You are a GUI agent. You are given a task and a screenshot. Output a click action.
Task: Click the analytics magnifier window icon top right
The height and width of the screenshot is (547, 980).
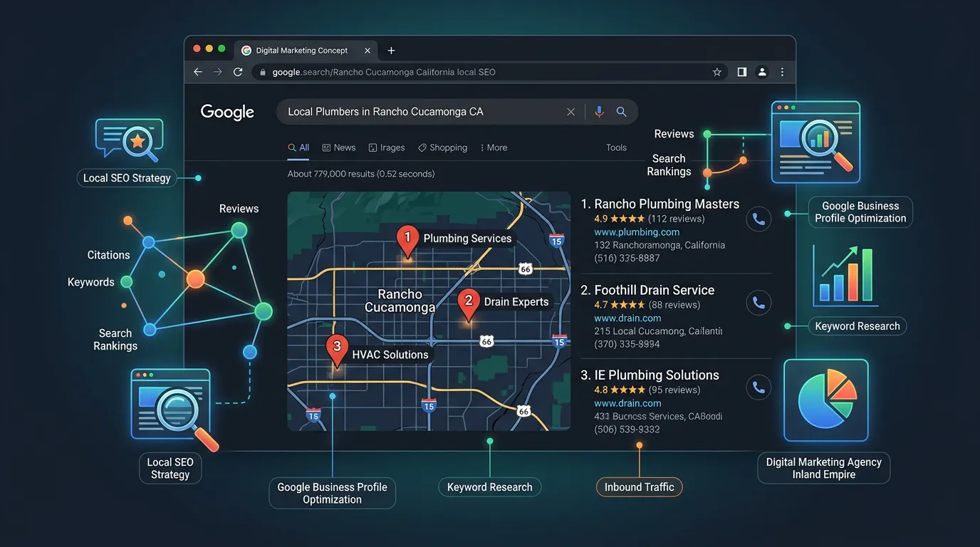coord(816,142)
